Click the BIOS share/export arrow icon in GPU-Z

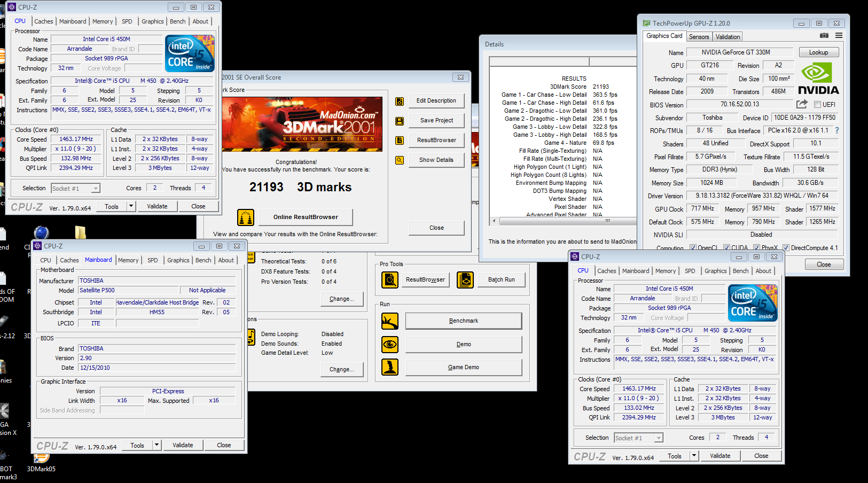(802, 104)
